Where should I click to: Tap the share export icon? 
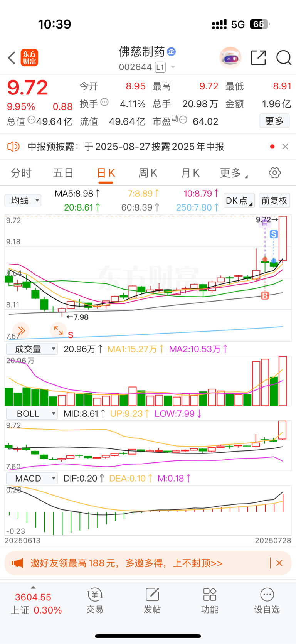(x=258, y=58)
